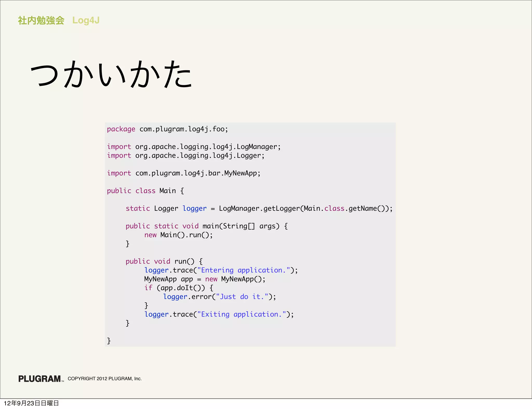Click 'MyNewApp app = new MyNewApp();' line

coord(205,279)
